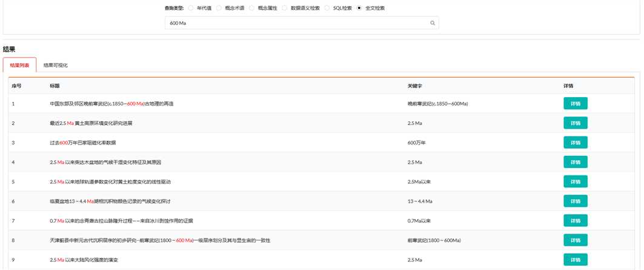This screenshot has height=270, width=644.
Task: Select the 概念属性 query type radio
Action: pyautogui.click(x=252, y=8)
